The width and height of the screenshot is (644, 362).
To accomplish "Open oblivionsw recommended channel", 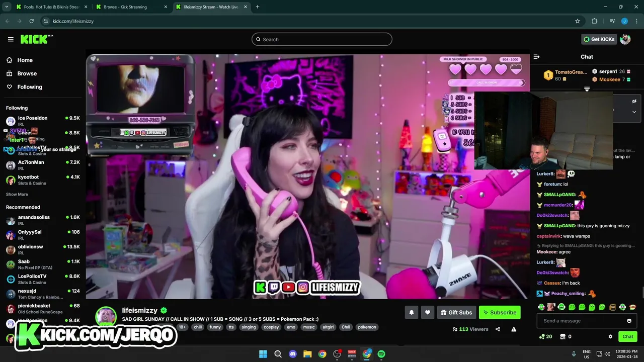I will click(x=43, y=249).
